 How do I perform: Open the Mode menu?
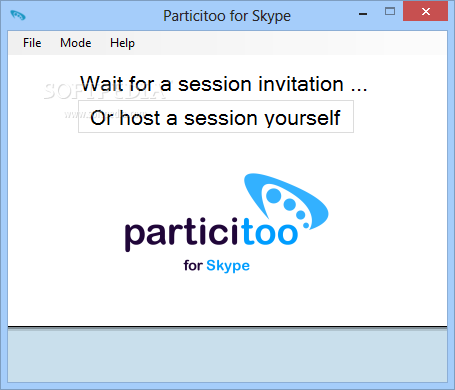[x=75, y=43]
